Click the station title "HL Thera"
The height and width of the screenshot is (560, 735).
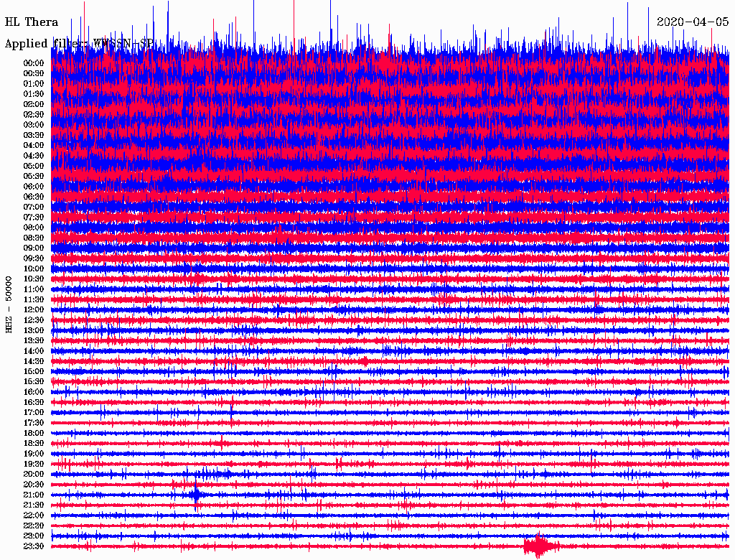(x=32, y=22)
